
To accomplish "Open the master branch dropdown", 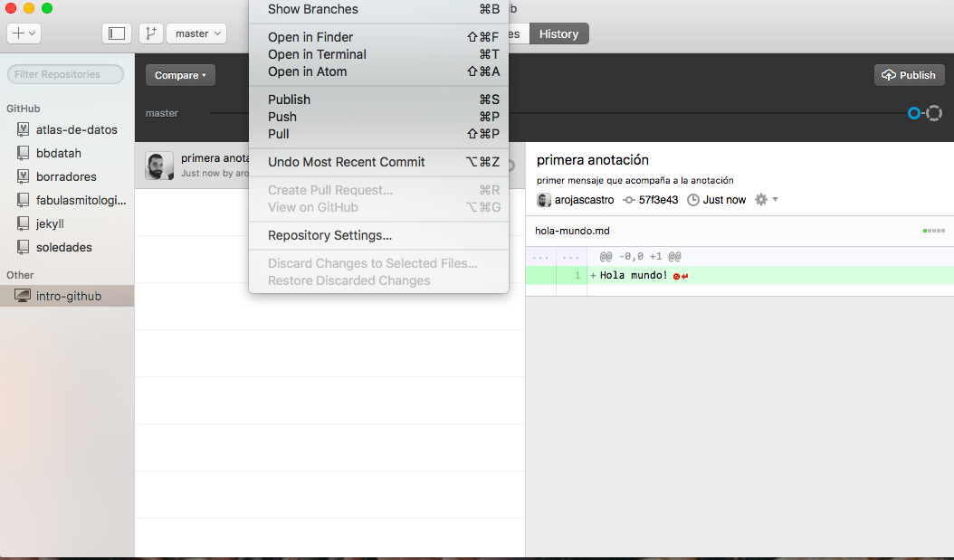I will click(x=196, y=33).
